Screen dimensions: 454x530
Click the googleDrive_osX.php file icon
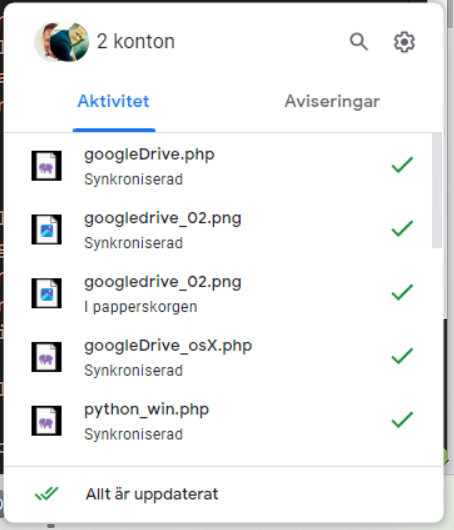pos(47,357)
